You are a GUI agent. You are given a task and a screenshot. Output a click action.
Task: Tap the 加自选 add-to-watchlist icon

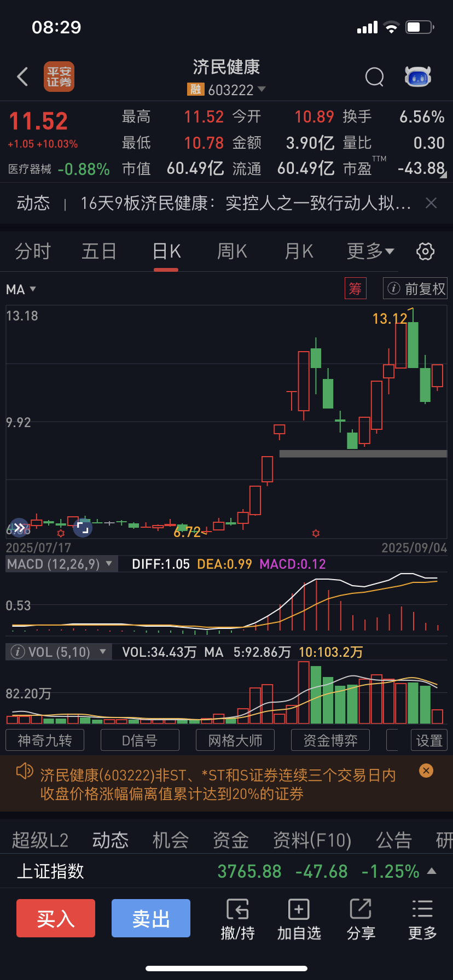point(299,919)
